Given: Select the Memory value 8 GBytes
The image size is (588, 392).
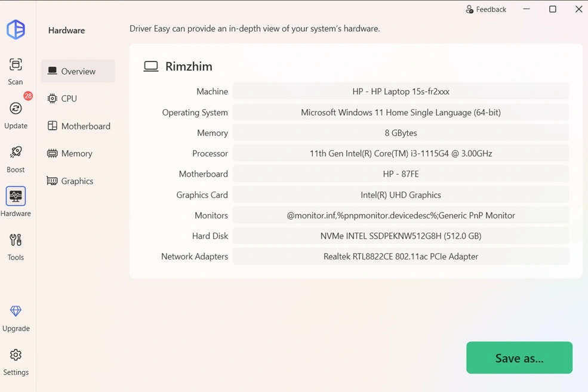Looking at the screenshot, I should [401, 133].
